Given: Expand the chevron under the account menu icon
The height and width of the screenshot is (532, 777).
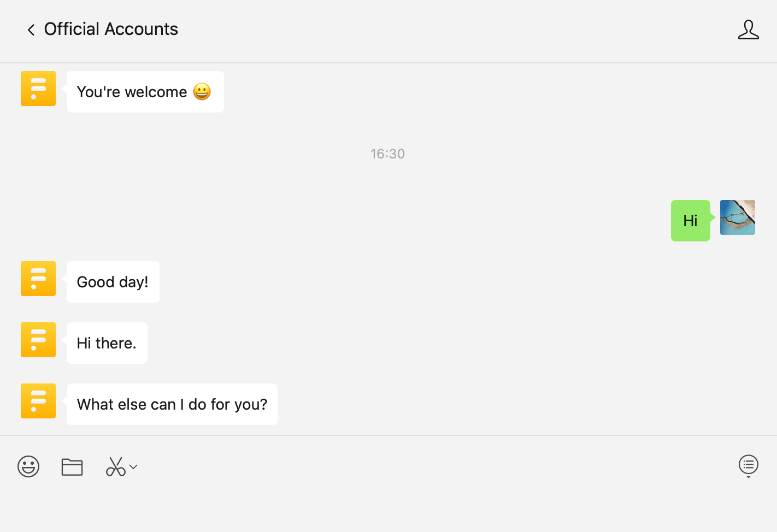Looking at the screenshot, I should click(x=749, y=477).
